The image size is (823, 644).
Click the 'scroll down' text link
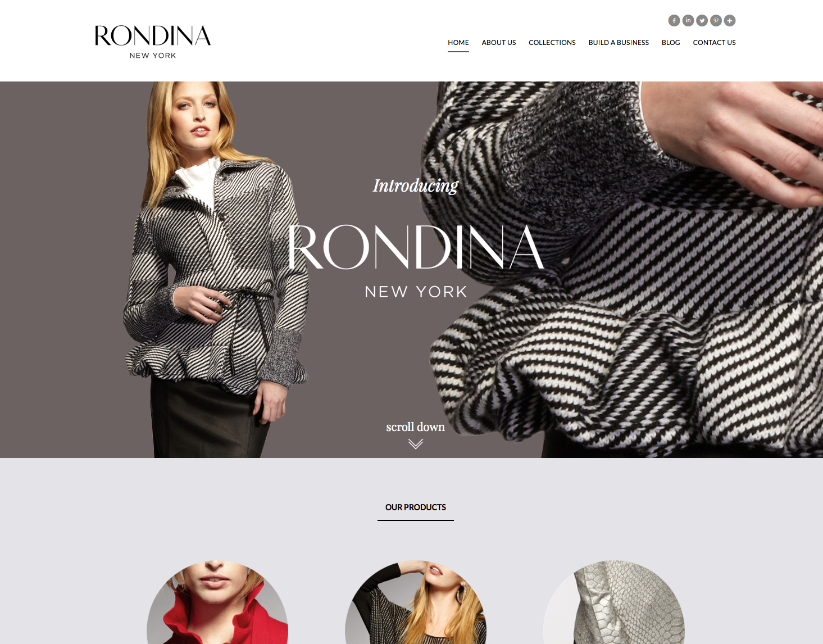[x=416, y=427]
